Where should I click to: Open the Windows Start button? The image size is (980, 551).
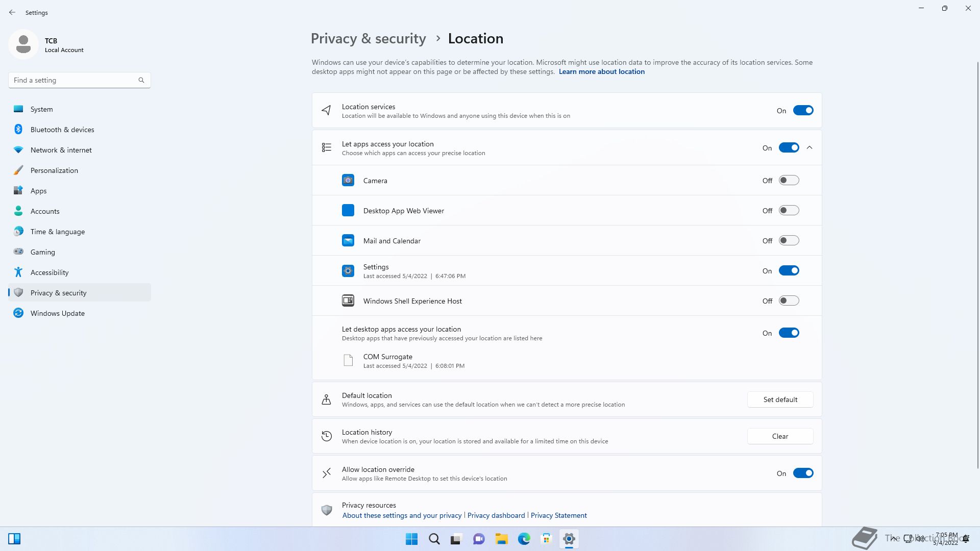coord(411,539)
